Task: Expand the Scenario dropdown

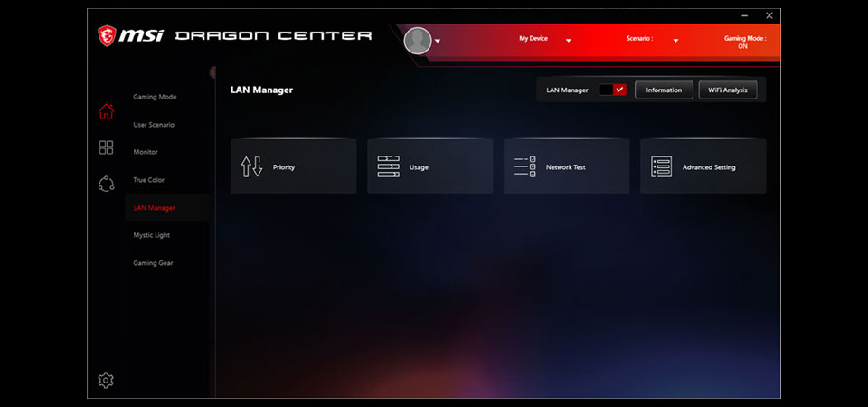Action: coord(675,41)
